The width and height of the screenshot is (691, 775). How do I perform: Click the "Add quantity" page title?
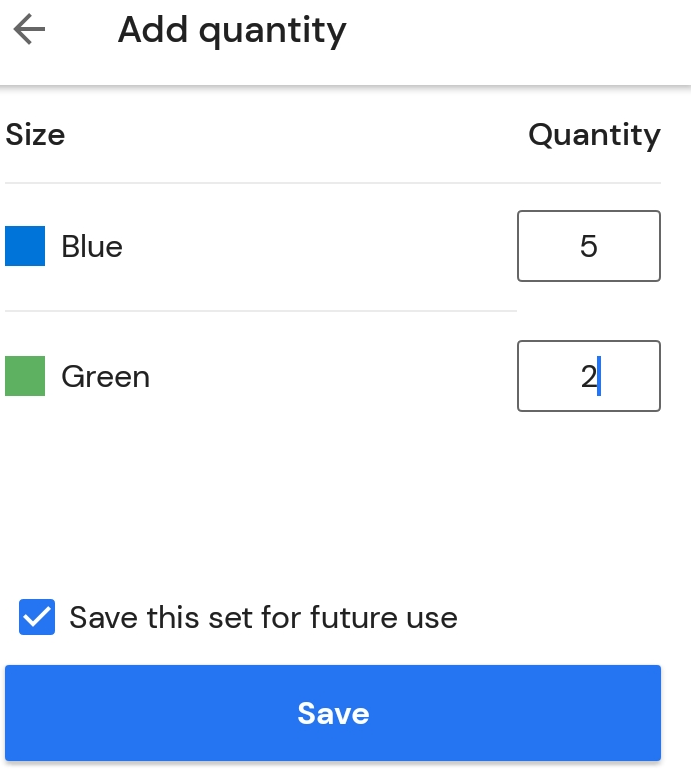232,31
